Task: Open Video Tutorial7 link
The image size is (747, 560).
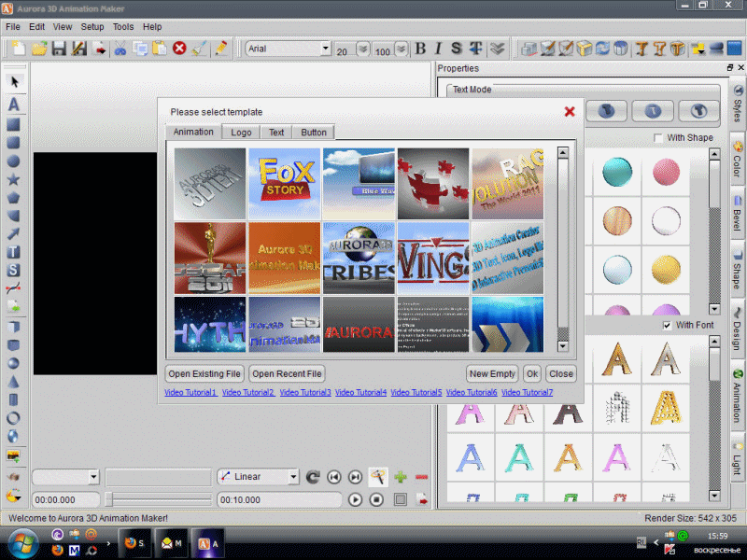Action: (527, 392)
